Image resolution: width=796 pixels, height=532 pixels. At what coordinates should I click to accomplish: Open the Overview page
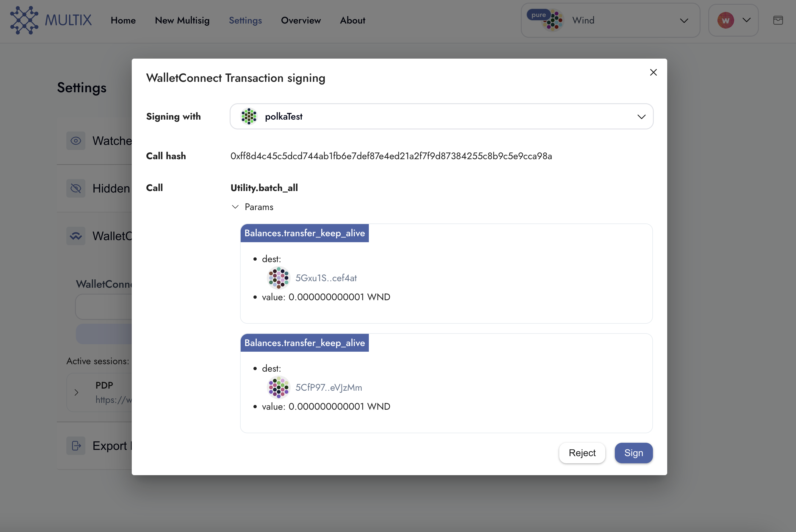click(301, 20)
